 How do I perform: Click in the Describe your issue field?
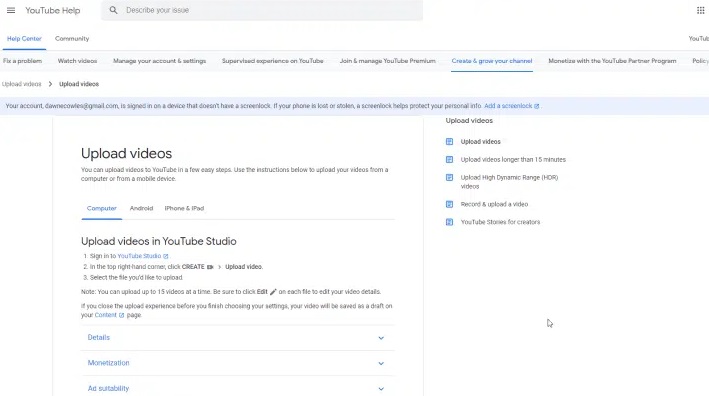click(x=262, y=10)
